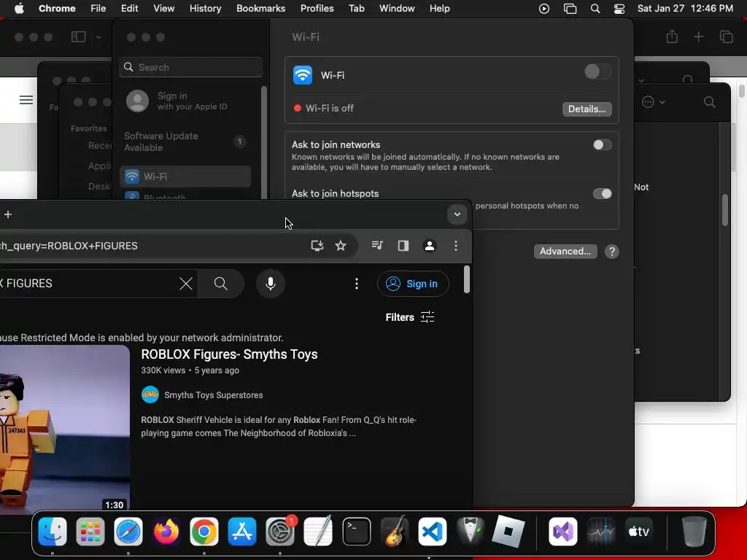This screenshot has width=747, height=560.
Task: Enable Ask to join networks toggle
Action: click(x=602, y=145)
